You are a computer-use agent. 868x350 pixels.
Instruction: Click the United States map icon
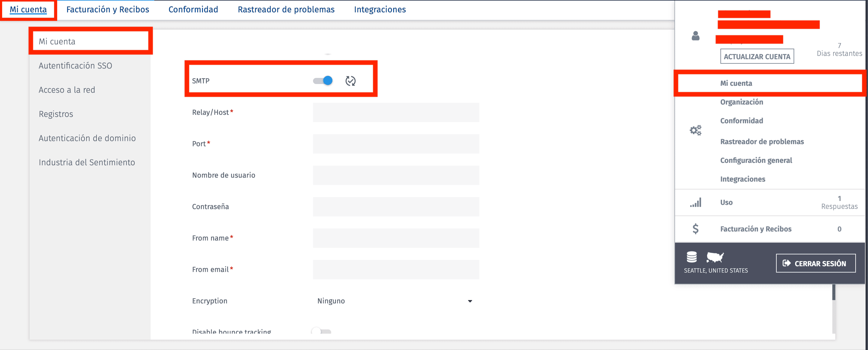tap(714, 258)
